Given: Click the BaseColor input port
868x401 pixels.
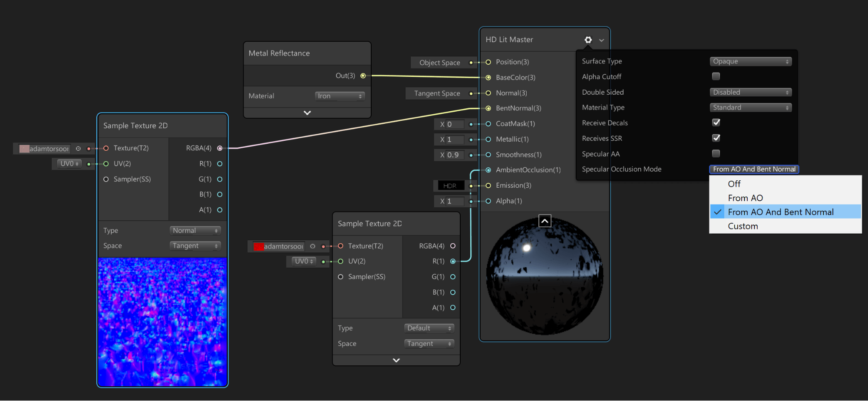Looking at the screenshot, I should [x=488, y=77].
